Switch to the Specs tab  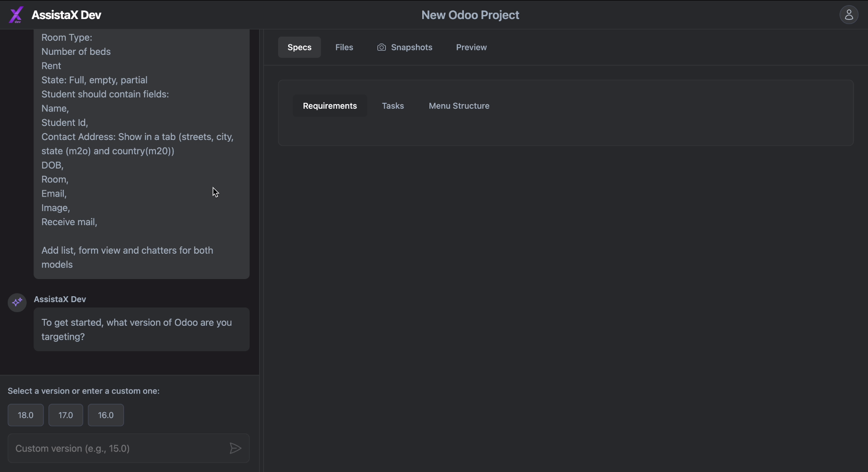point(299,48)
